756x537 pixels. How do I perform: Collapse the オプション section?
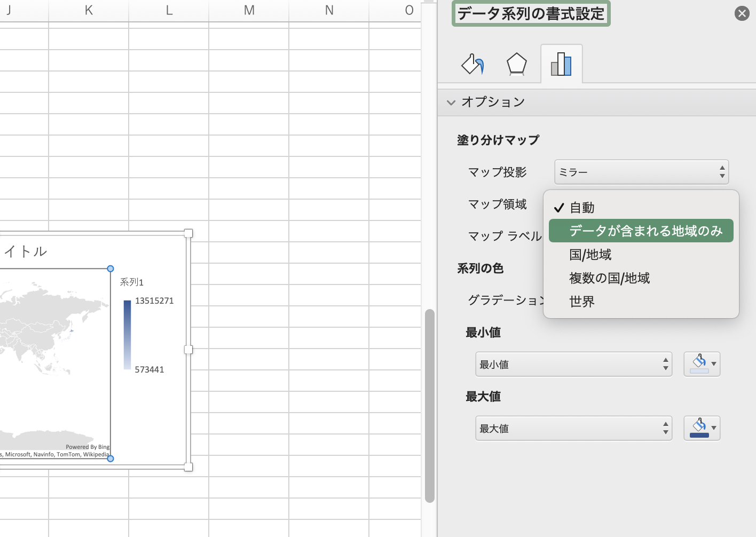(x=451, y=102)
